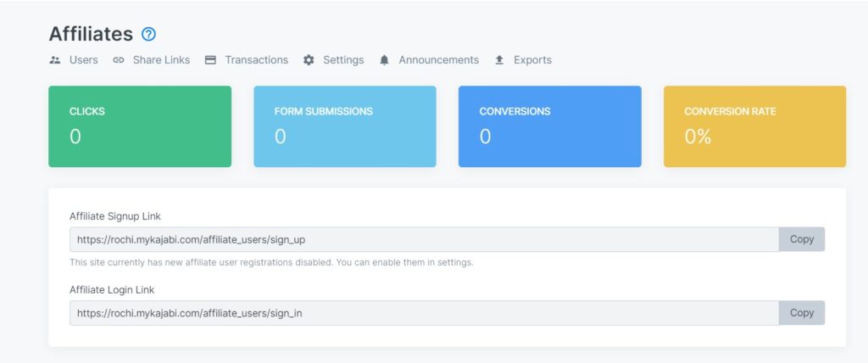Viewport: 868px width, 363px height.
Task: Switch to the Share Links tab
Action: [161, 60]
